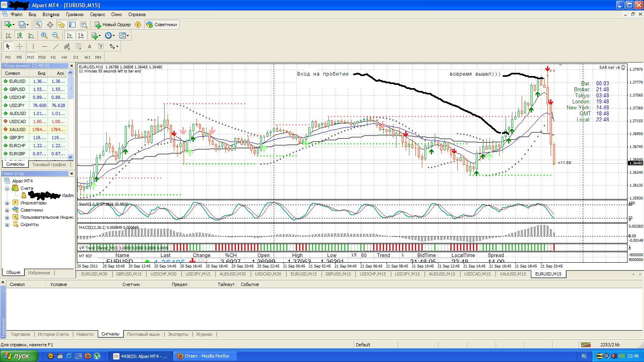
Task: Click the yellow MetaEditor warning-diamond icon
Action: pos(138,25)
